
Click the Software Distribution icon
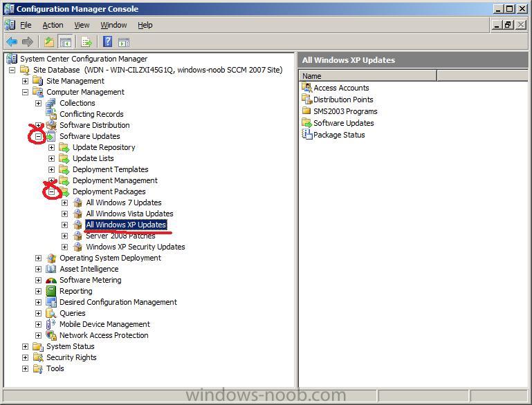pyautogui.click(x=52, y=125)
